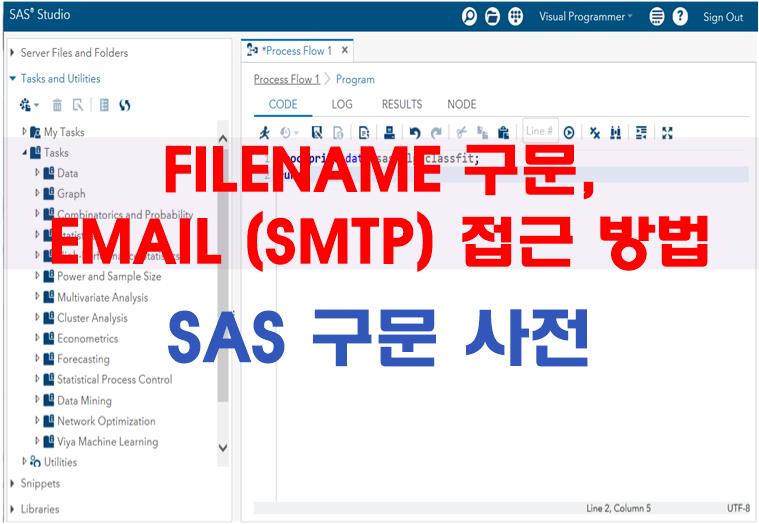Click the table list icon beside Refresh
Viewport: 759px width, 524px height.
click(104, 105)
